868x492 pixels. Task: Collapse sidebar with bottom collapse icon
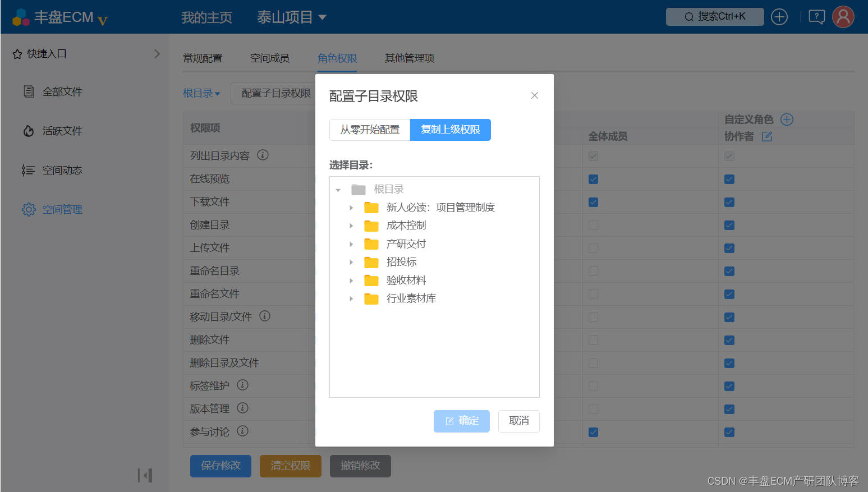[x=145, y=476]
